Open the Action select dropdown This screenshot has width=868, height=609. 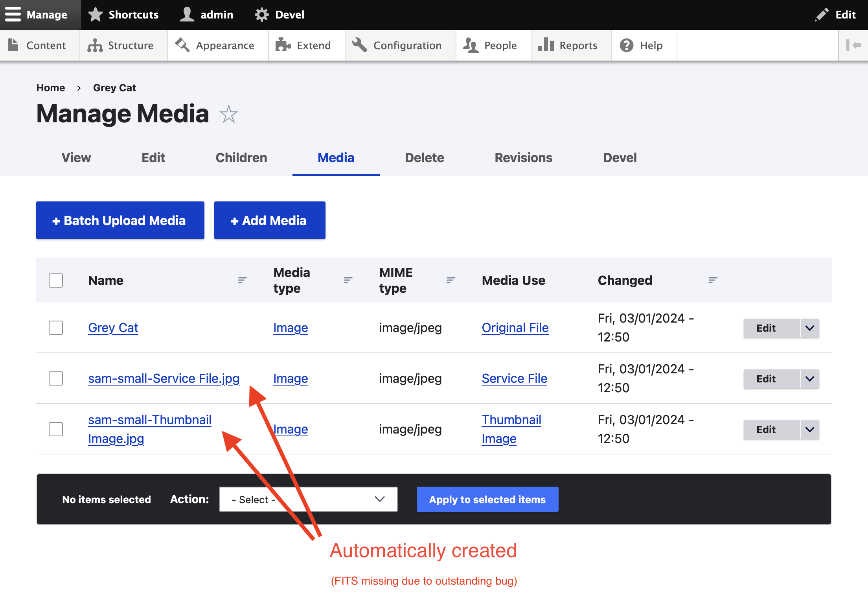pos(308,499)
